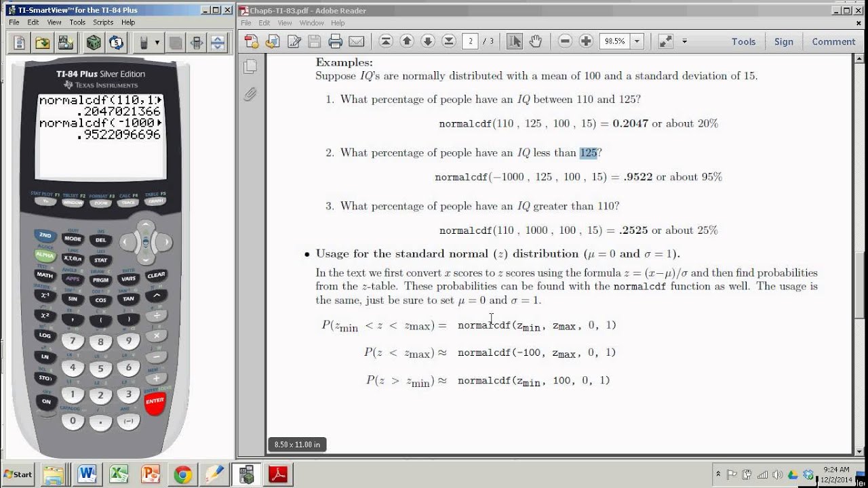Open the Help menu in Adobe Reader
This screenshot has width=868, height=488.
coord(338,23)
